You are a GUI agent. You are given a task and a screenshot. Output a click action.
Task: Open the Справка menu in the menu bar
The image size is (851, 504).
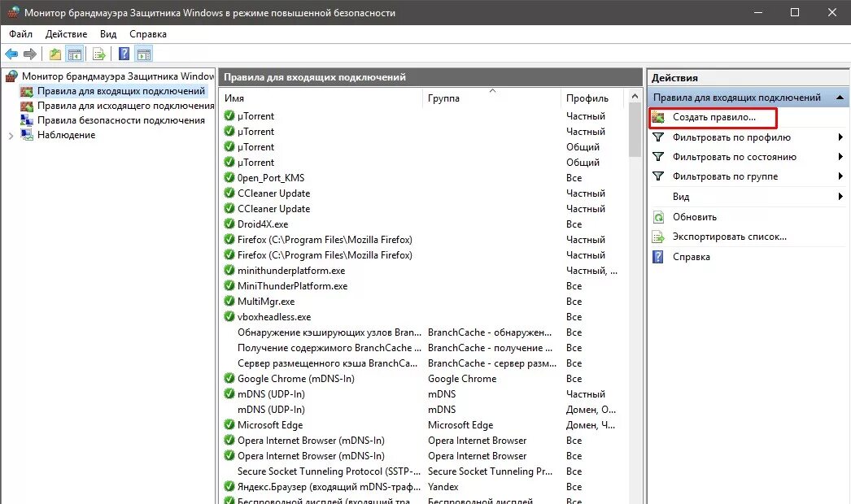147,34
